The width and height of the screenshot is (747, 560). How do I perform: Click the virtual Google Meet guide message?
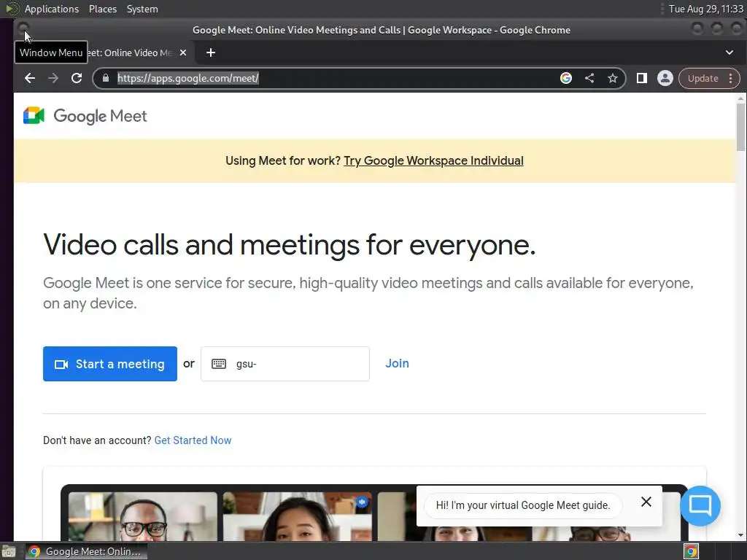(x=522, y=505)
